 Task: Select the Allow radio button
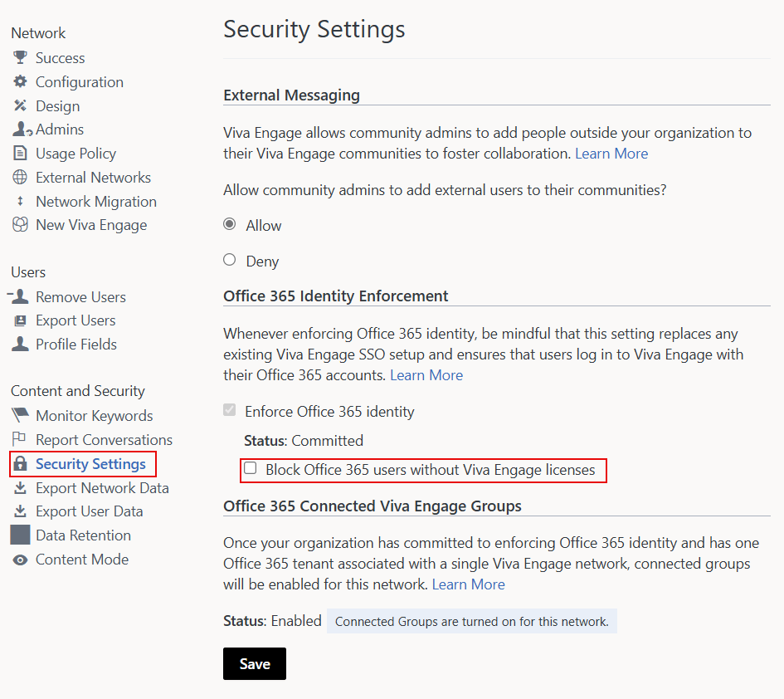[229, 224]
